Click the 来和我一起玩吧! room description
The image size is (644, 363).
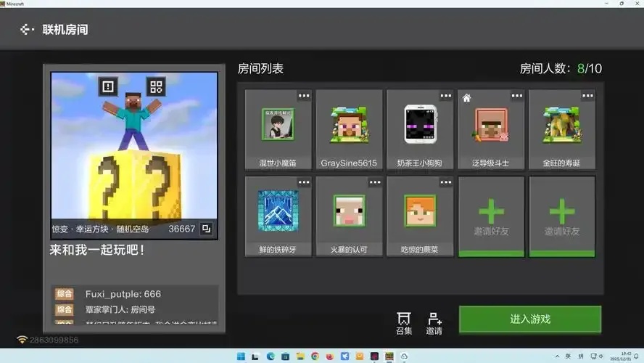tap(97, 250)
